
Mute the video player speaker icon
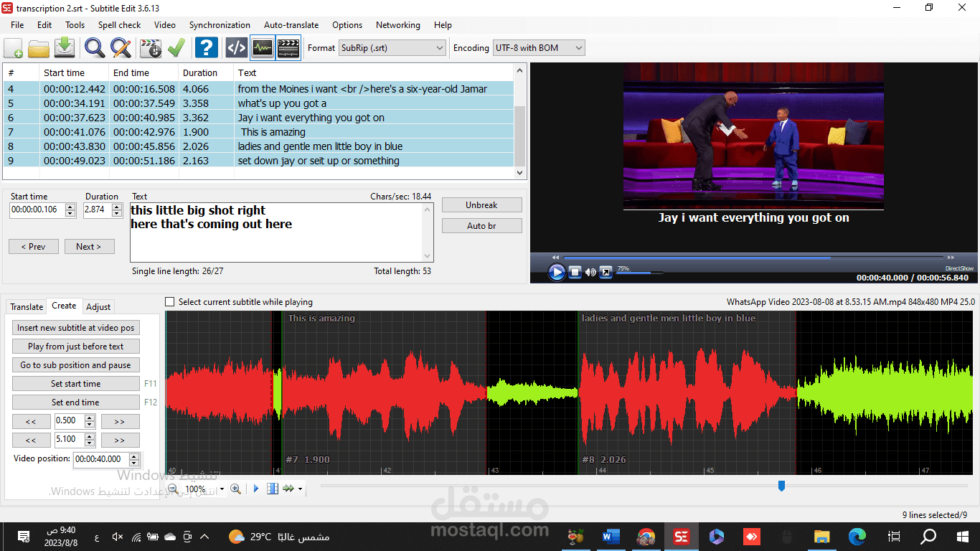[590, 272]
